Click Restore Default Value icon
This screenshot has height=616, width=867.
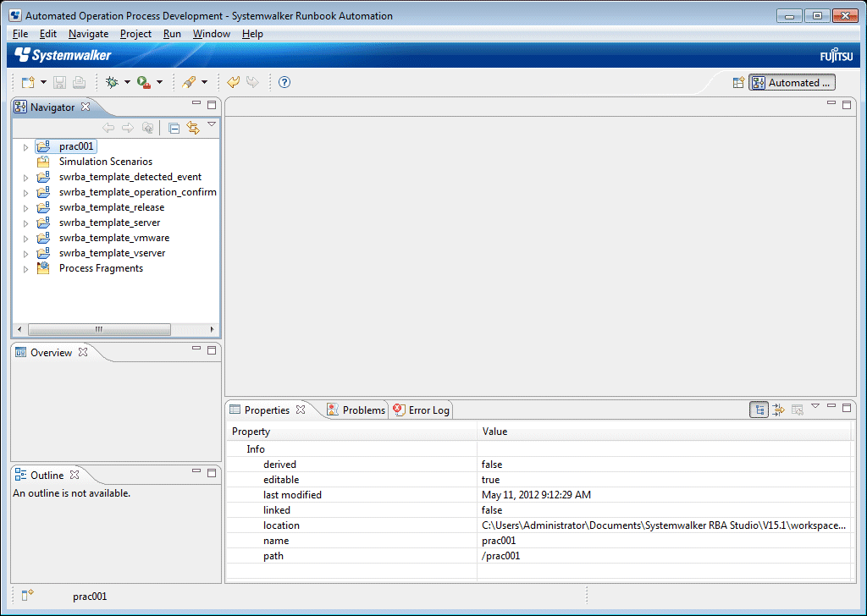[x=797, y=410]
